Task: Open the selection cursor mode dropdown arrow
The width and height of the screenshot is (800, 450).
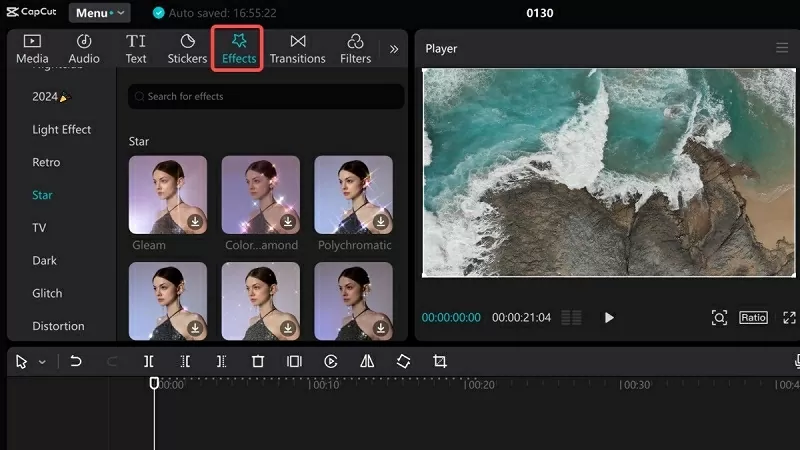Action: click(42, 362)
